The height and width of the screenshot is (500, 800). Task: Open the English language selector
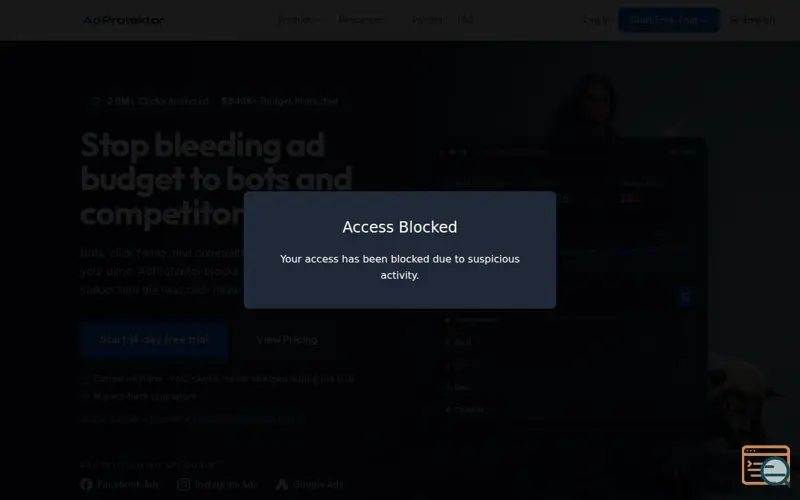click(753, 20)
